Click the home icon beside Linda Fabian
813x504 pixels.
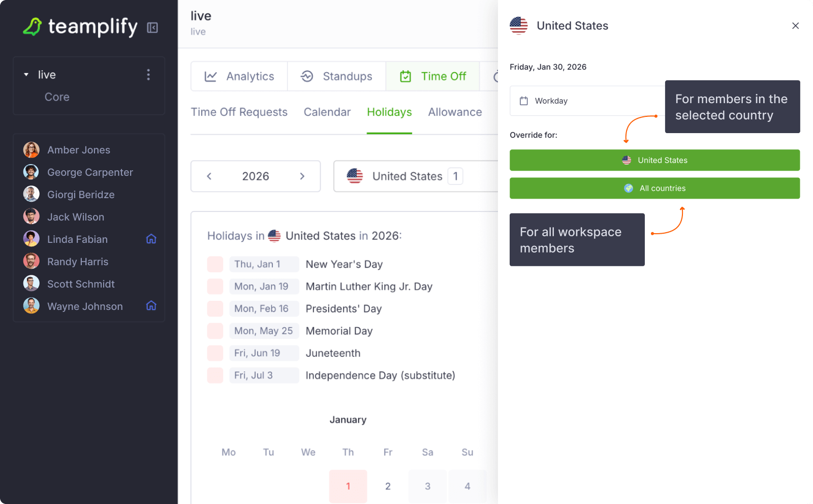point(151,239)
